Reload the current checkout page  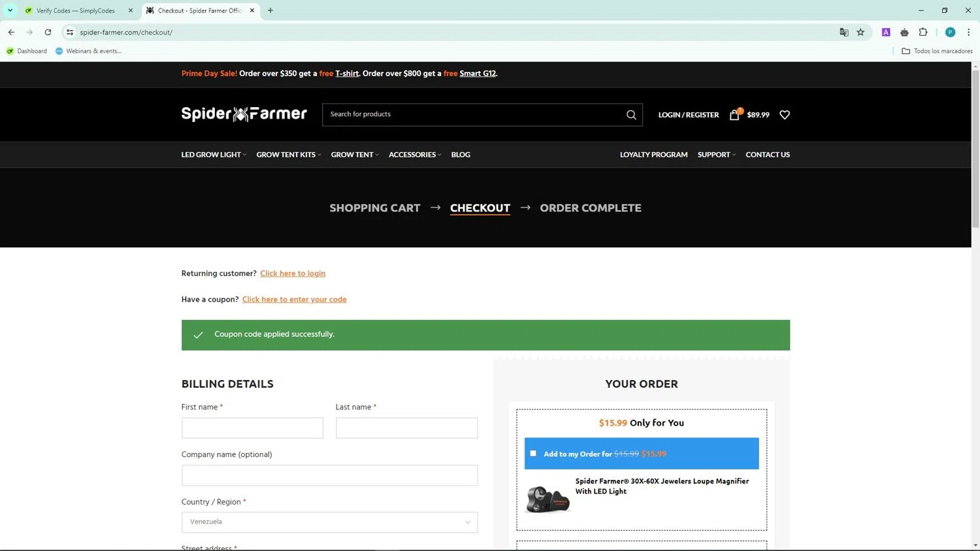pyautogui.click(x=48, y=32)
